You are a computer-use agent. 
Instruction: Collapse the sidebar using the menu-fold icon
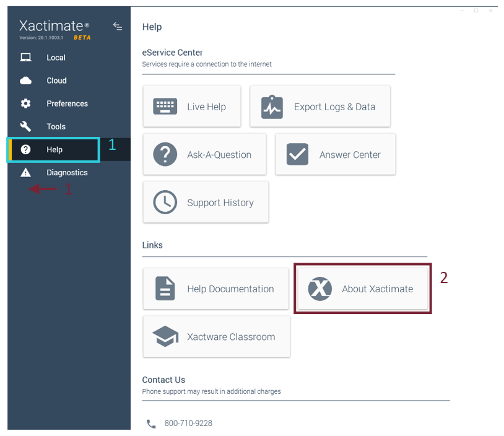(118, 27)
